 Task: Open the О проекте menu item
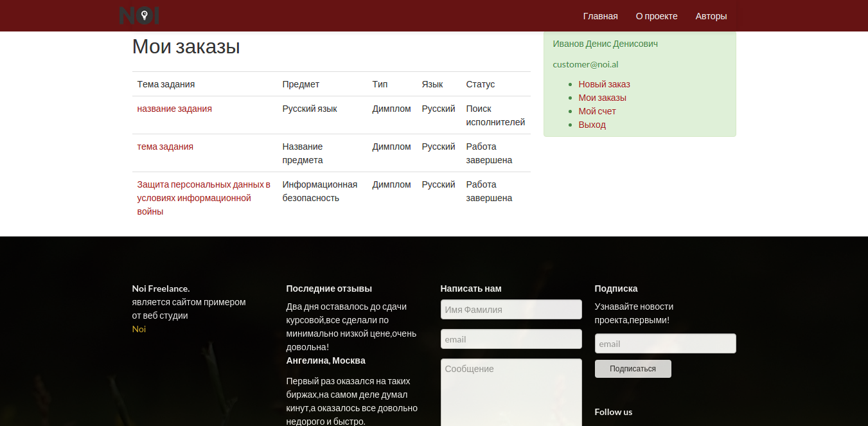657,16
